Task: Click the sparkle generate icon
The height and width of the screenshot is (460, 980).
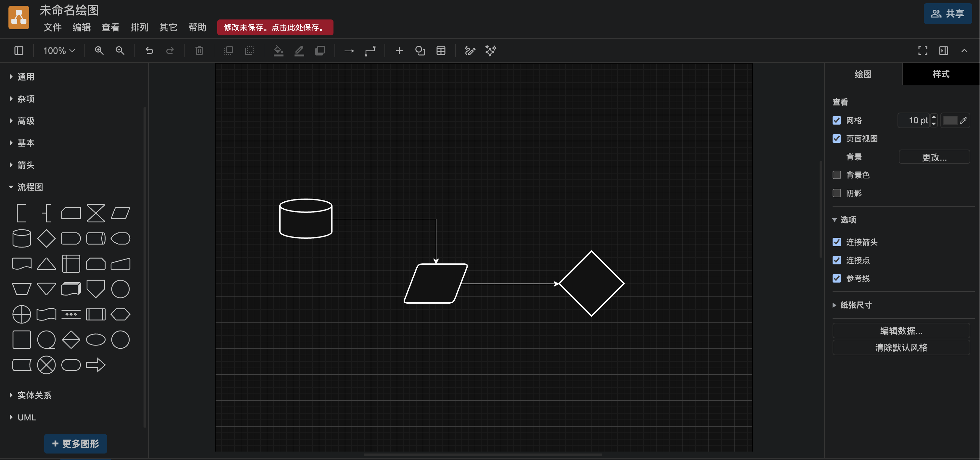Action: click(x=491, y=51)
